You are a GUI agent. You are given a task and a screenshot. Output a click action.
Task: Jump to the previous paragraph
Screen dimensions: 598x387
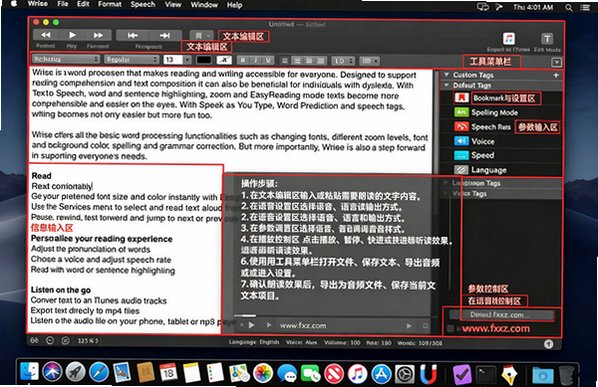pos(132,35)
